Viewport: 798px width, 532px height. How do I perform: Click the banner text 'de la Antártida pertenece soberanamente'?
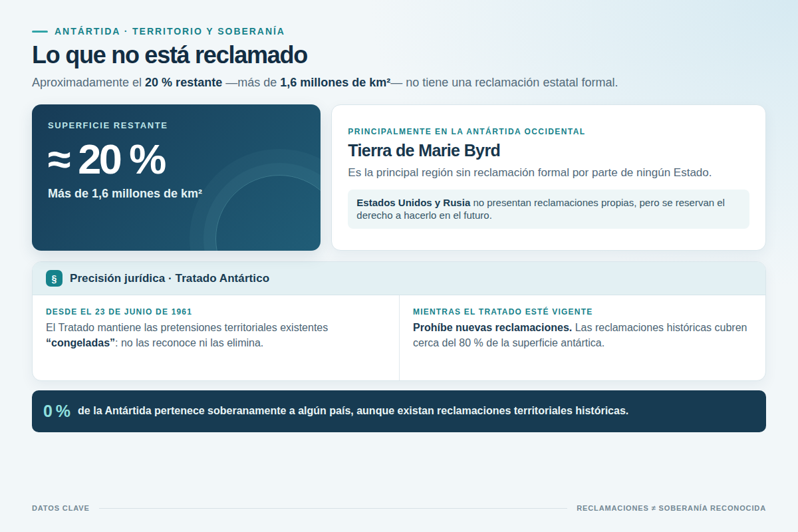(x=353, y=411)
